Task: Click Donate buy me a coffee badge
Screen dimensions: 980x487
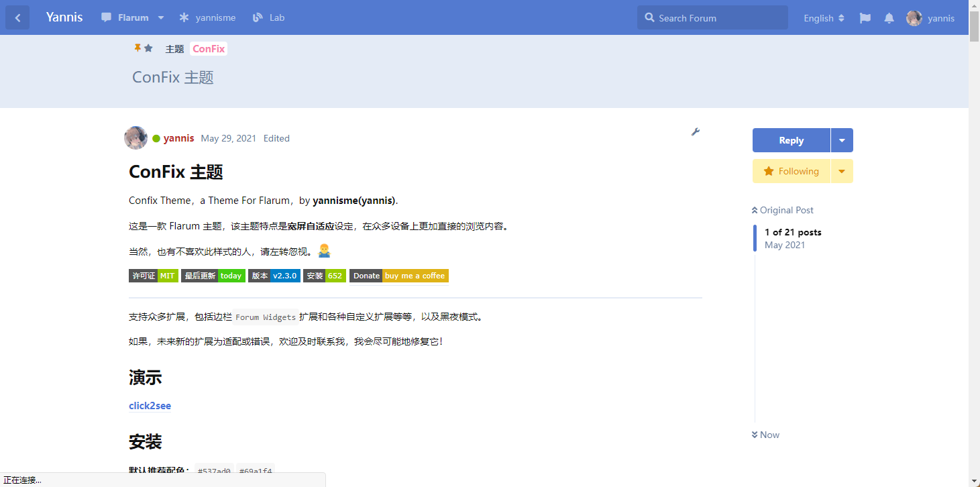Action: [399, 276]
